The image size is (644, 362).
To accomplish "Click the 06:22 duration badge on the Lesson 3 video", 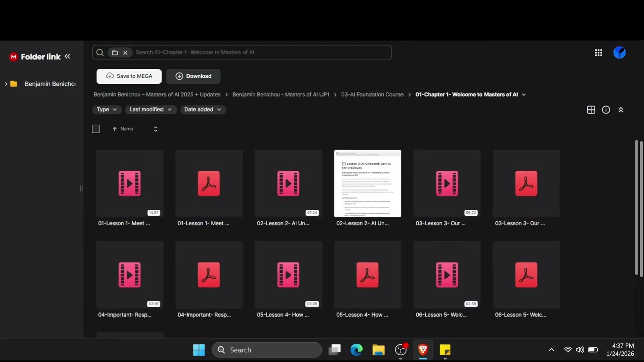I will [x=471, y=213].
